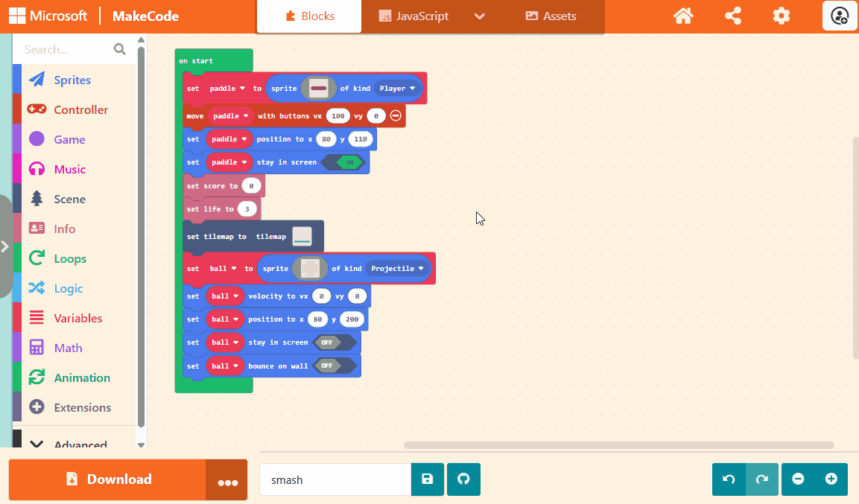
Task: Switch to the Assets tab
Action: click(551, 16)
